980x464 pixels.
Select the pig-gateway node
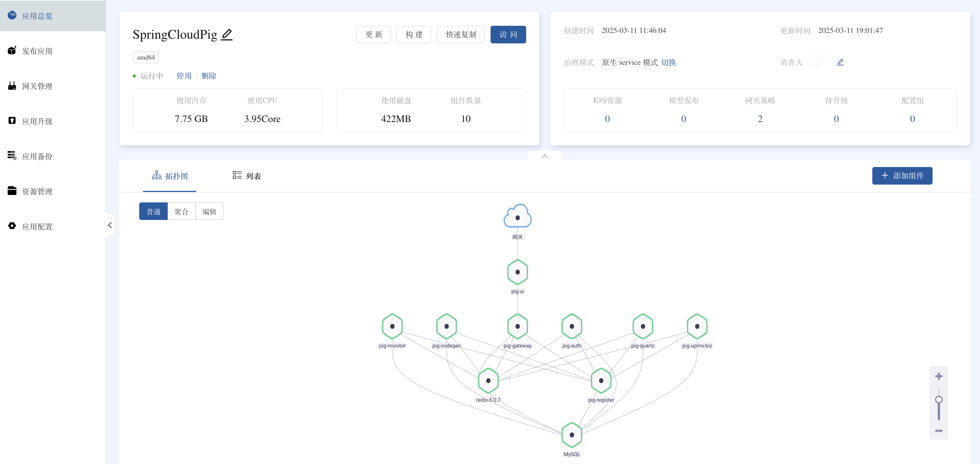click(517, 326)
